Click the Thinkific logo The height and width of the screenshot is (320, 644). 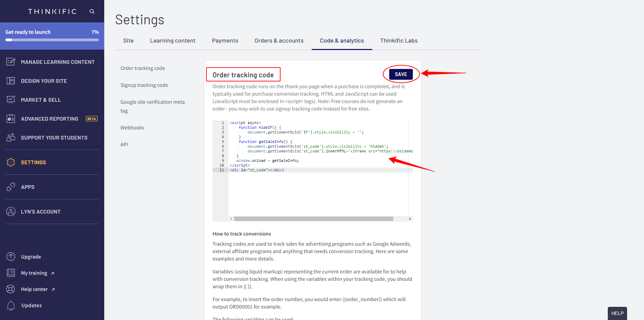click(x=52, y=11)
